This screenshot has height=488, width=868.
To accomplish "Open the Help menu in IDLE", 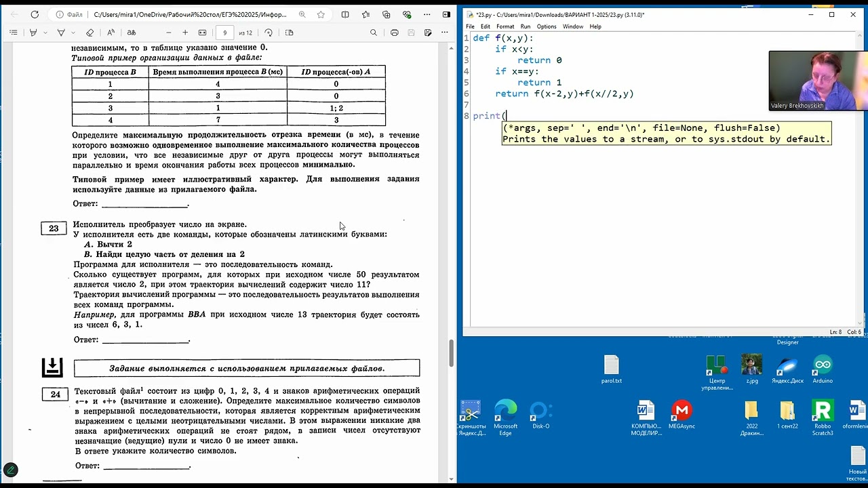I will [x=595, y=26].
